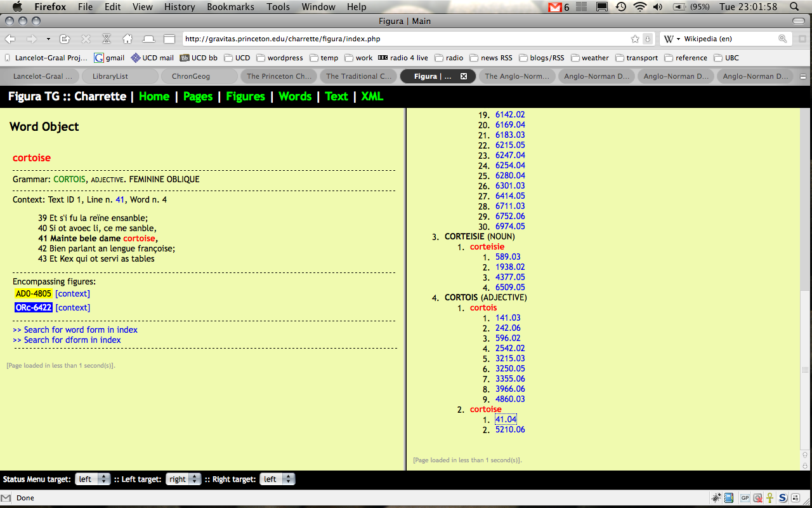Open the Status Menu target dropdown

(x=93, y=479)
